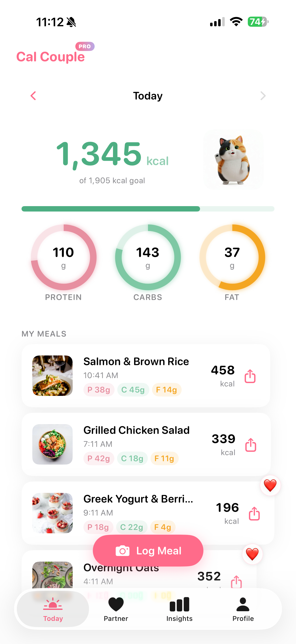The width and height of the screenshot is (296, 644).
Task: Go to next day with right chevron
Action: pos(263,96)
